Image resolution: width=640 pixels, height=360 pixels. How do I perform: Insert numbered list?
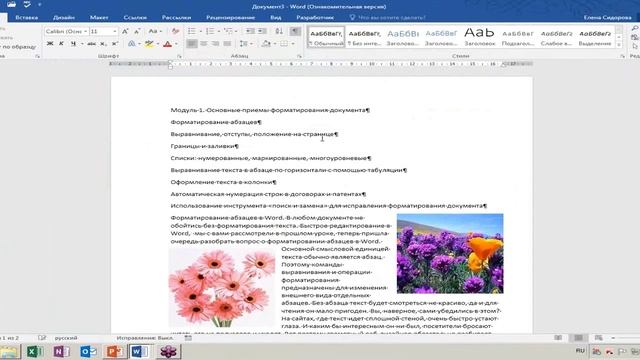coord(210,31)
